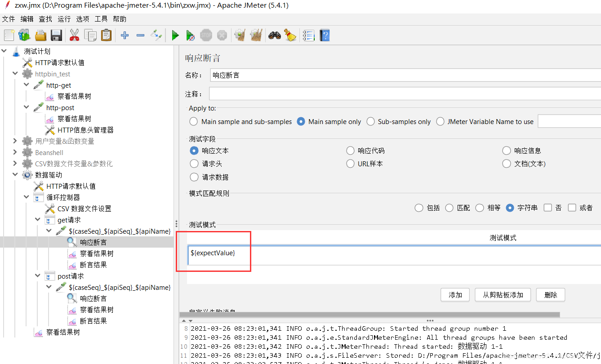Image resolution: width=601 pixels, height=364 pixels.
Task: Click the Paste clipboard icon
Action: 106,35
